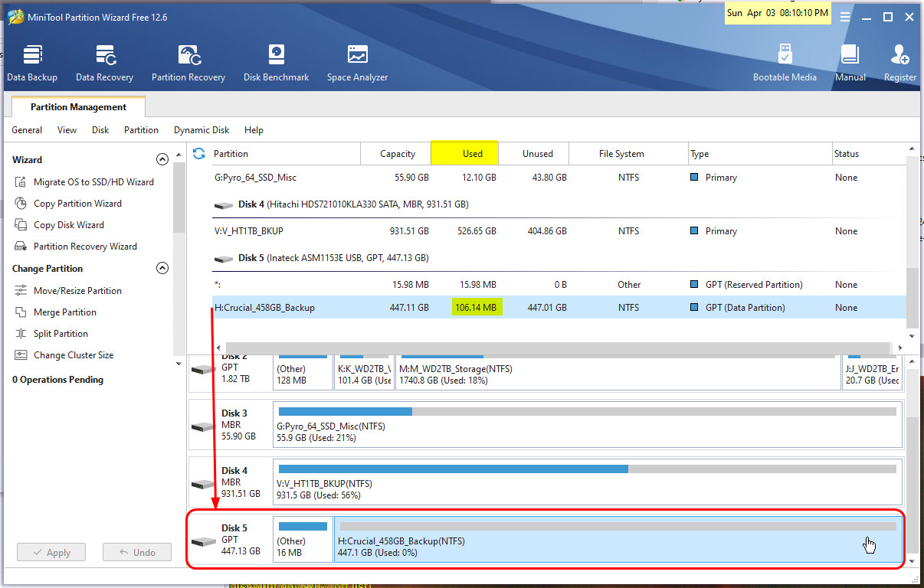Sort by the Partition column header
The image size is (924, 588).
coord(286,154)
